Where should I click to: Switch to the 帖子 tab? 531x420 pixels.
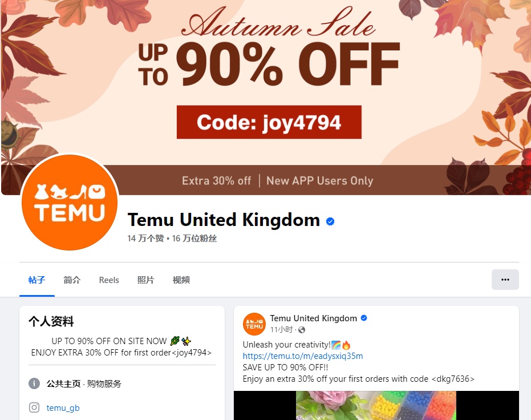point(37,280)
